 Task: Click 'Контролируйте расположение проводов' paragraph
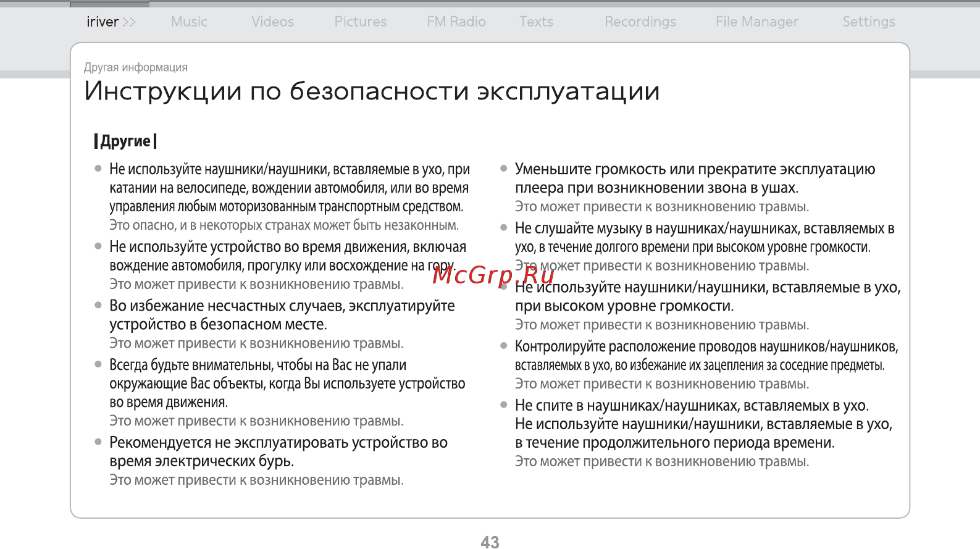(706, 356)
